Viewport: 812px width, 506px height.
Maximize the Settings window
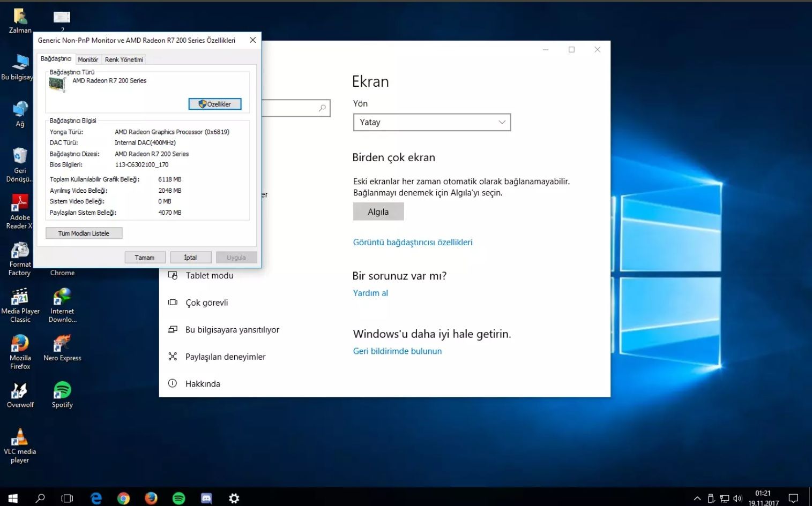571,50
